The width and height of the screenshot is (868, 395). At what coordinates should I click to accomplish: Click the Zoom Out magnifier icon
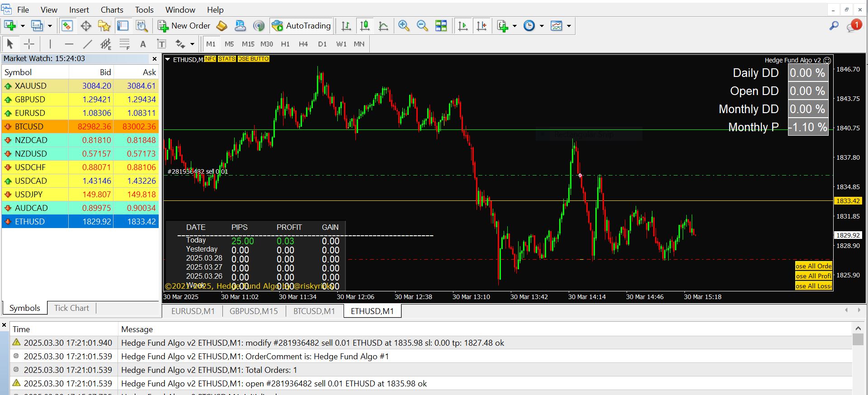422,26
